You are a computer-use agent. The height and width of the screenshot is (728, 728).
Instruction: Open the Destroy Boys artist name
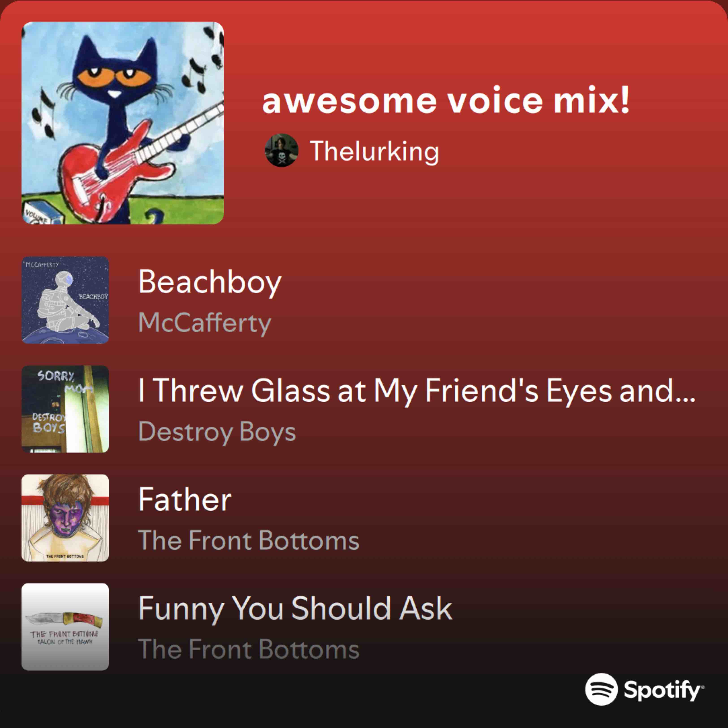click(x=217, y=432)
